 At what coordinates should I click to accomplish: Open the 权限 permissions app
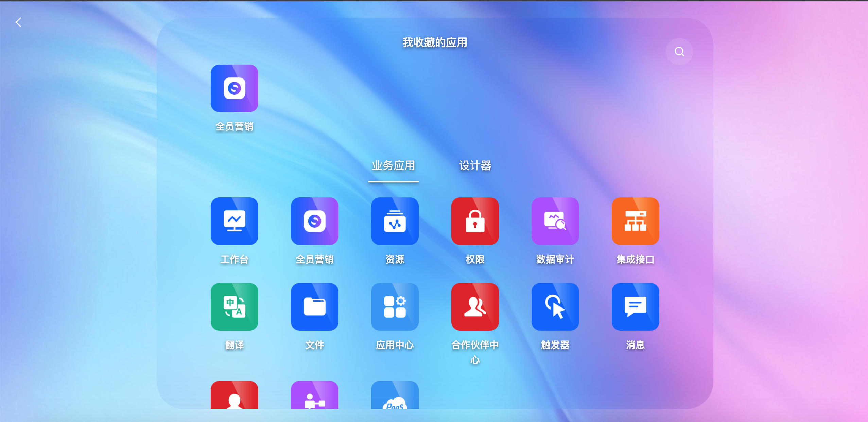475,221
